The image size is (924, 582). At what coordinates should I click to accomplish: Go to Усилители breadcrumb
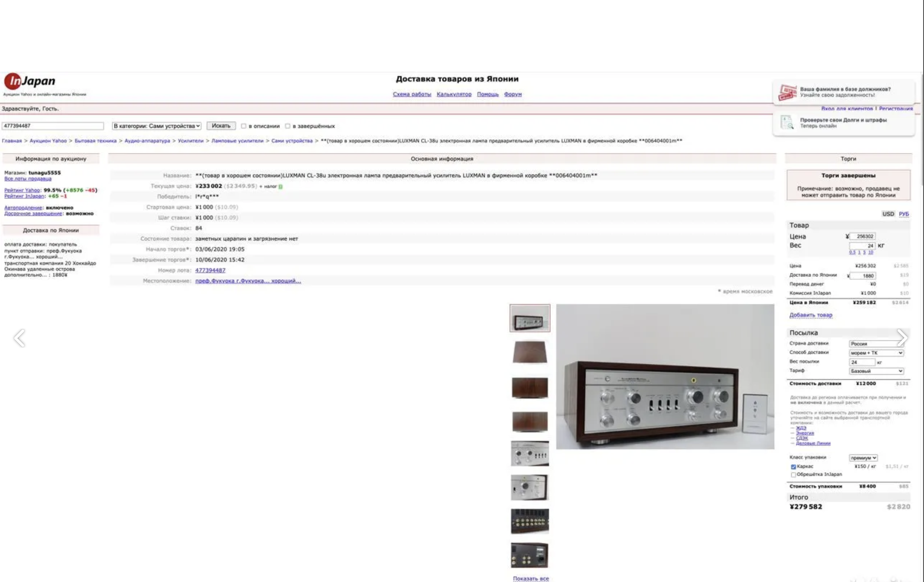point(191,141)
